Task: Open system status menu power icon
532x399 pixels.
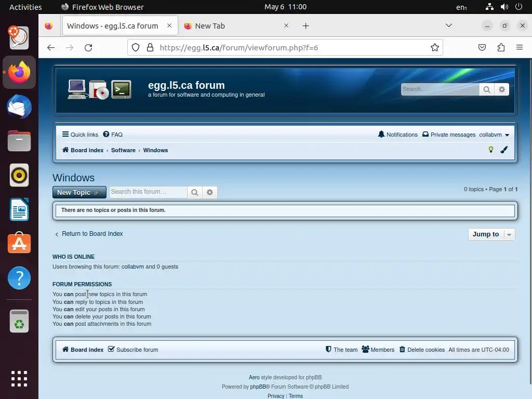Action: pyautogui.click(x=518, y=7)
